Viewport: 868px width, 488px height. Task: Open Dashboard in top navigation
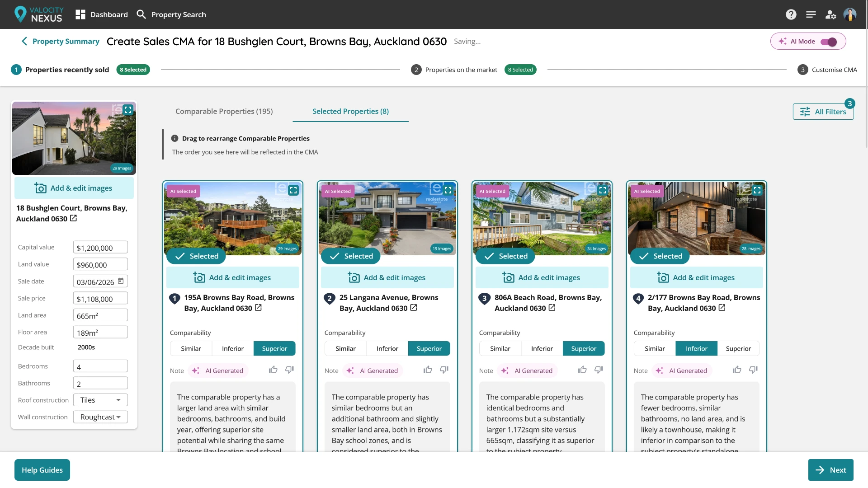tap(102, 14)
